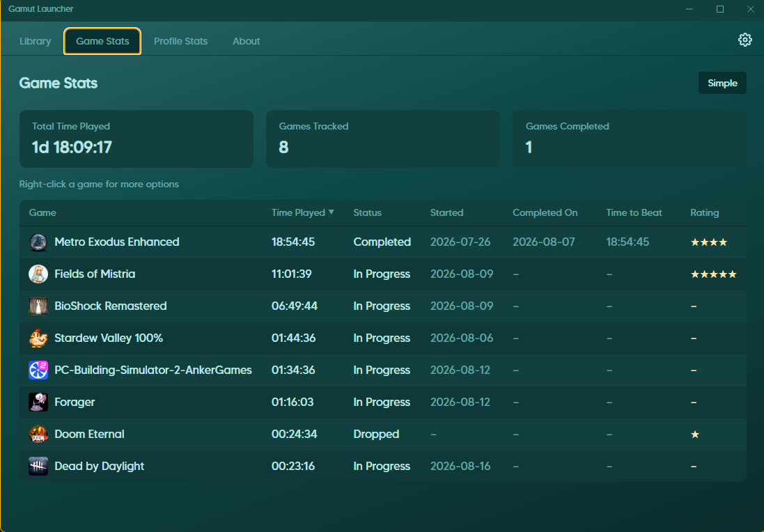Click the 01:34:36 time played value

(293, 370)
